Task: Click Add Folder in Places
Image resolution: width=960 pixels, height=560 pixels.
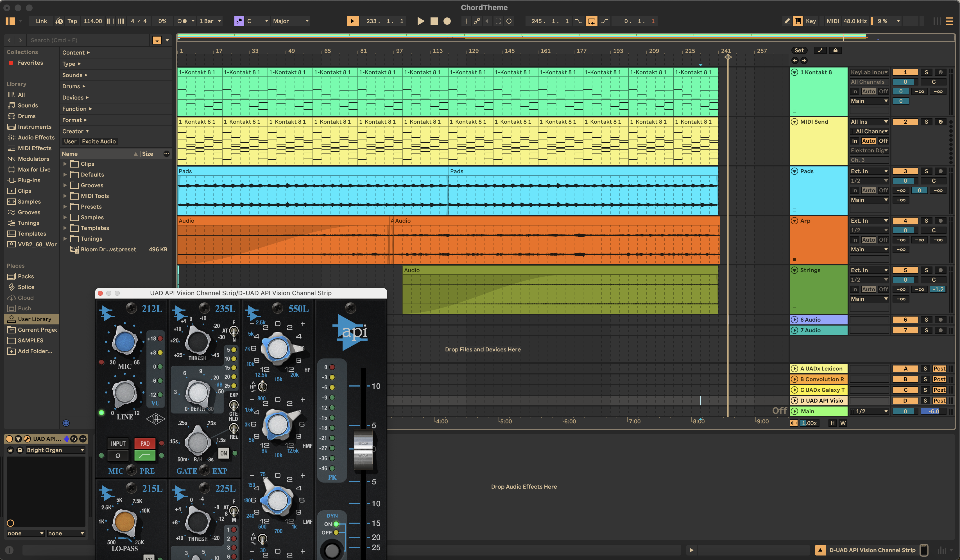Action: click(x=35, y=351)
